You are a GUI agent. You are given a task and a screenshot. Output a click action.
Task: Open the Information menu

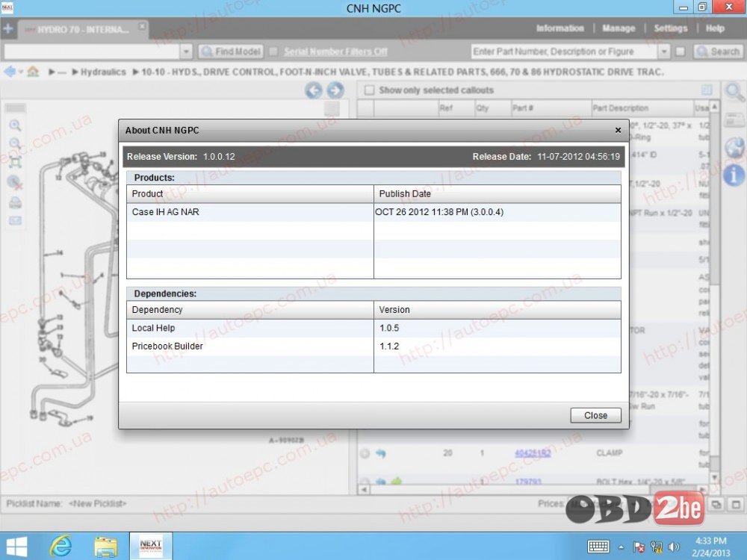click(x=560, y=28)
